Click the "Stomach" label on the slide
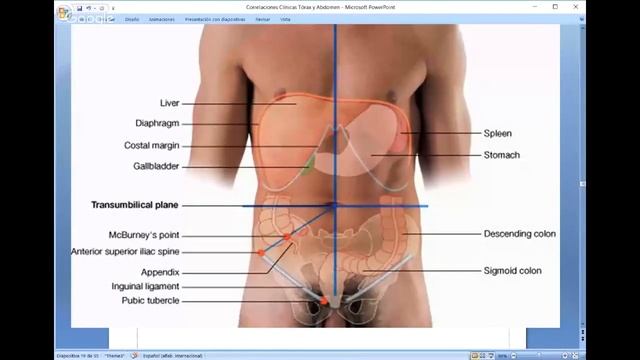 (x=502, y=155)
